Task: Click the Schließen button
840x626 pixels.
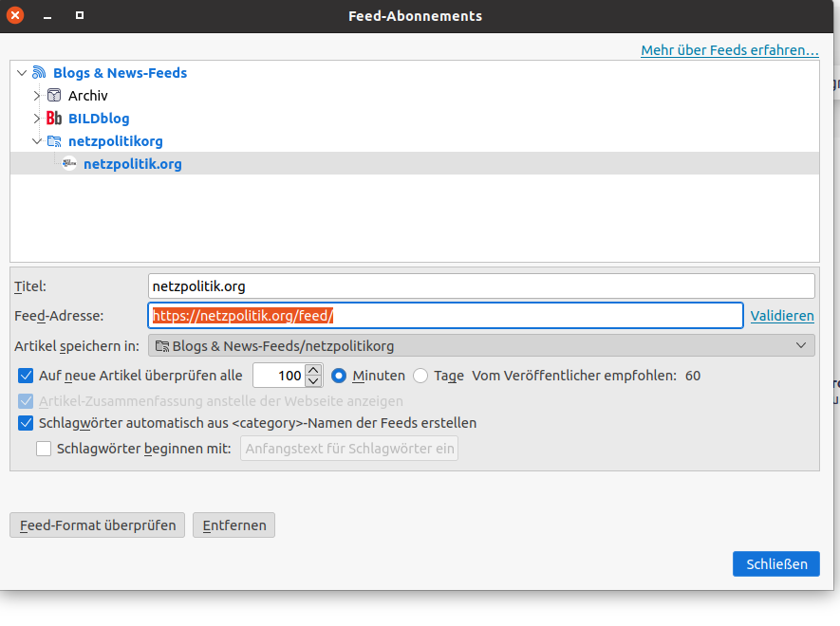Action: point(776,564)
